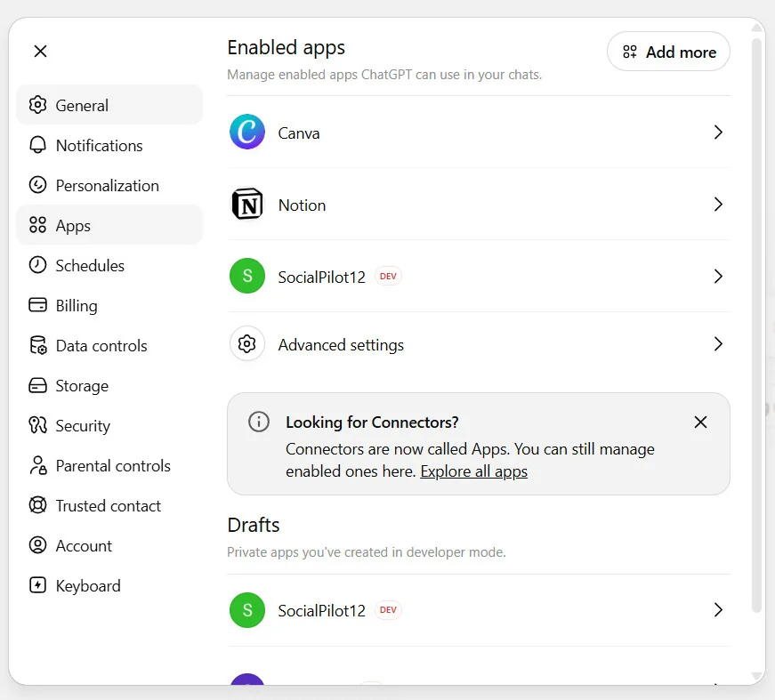
Task: Open Keyboard shortcuts settings
Action: pos(109,585)
